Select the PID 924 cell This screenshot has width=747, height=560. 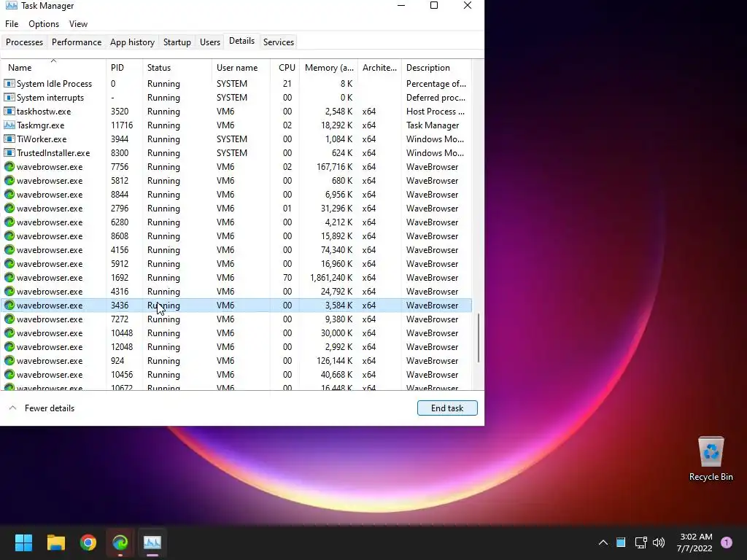(117, 360)
